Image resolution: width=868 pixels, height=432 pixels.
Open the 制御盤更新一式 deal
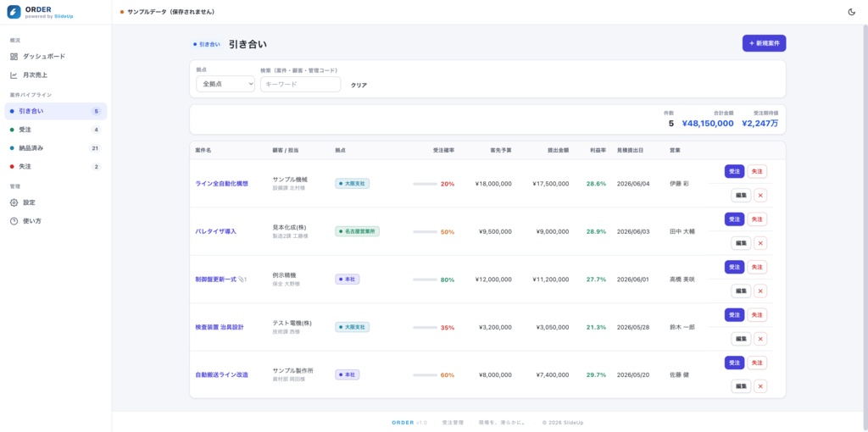[216, 280]
